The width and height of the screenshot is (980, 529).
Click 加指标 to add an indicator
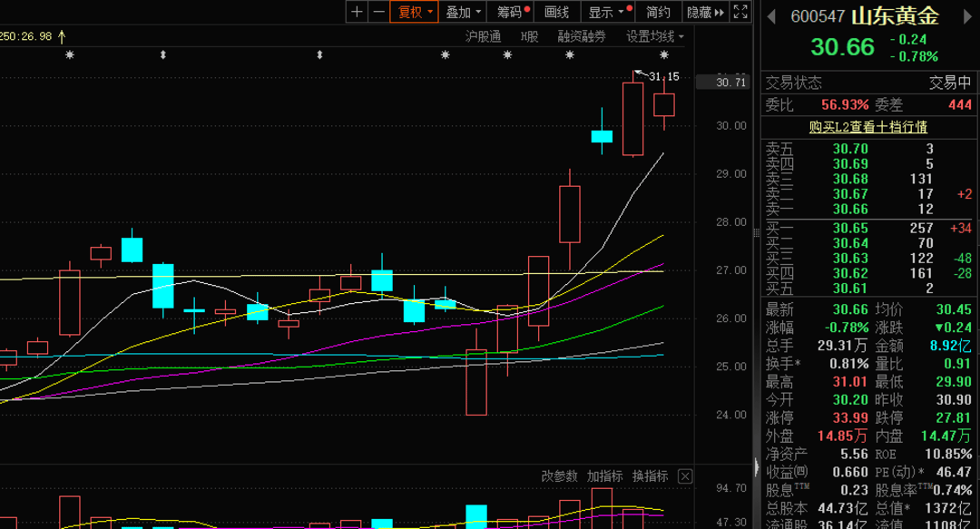pyautogui.click(x=604, y=476)
